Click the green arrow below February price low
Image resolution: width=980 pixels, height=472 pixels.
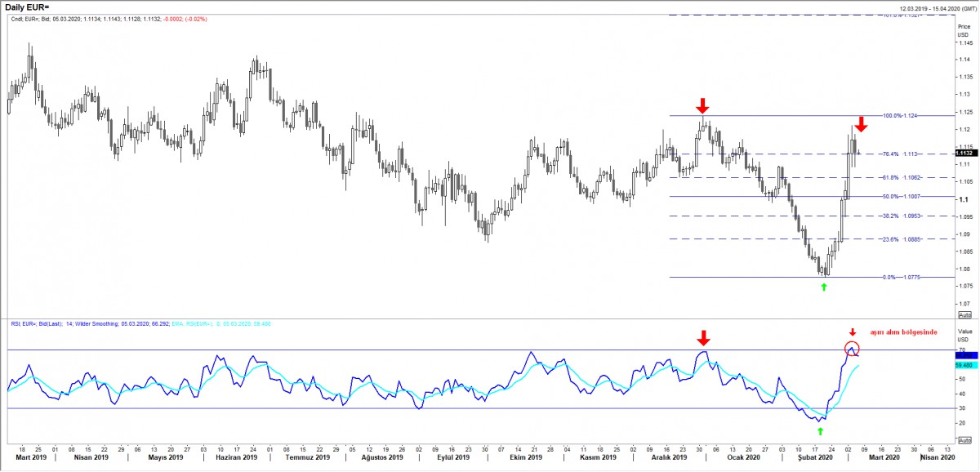click(x=823, y=287)
